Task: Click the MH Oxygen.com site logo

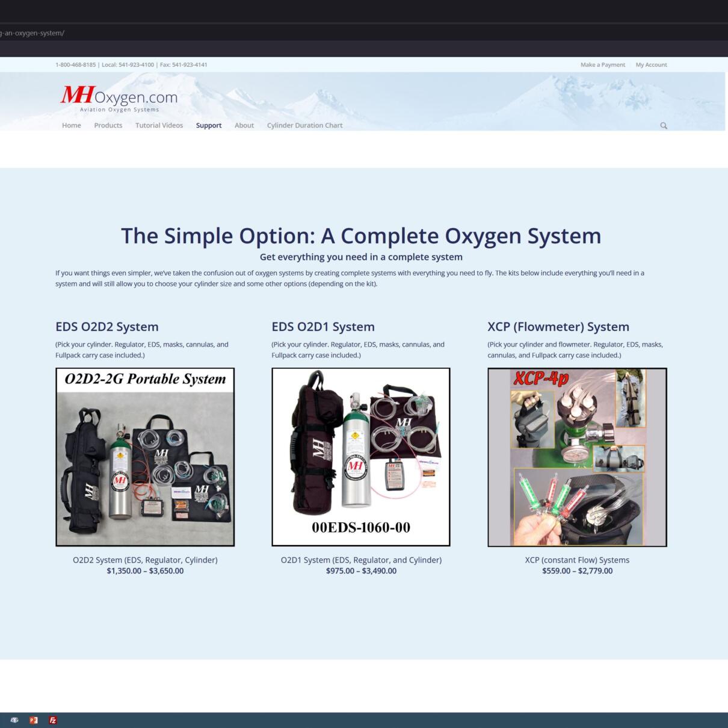Action: click(x=119, y=99)
